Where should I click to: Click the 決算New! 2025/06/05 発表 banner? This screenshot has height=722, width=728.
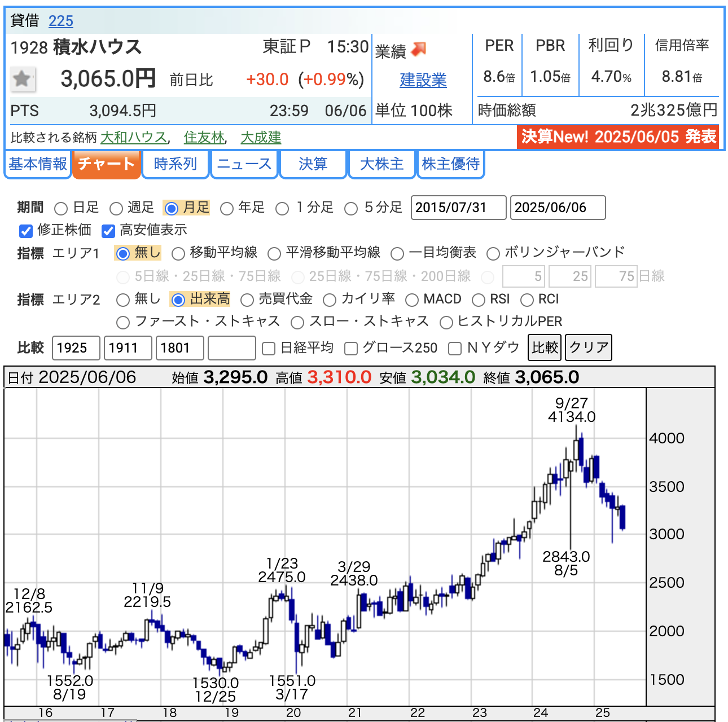click(x=619, y=137)
